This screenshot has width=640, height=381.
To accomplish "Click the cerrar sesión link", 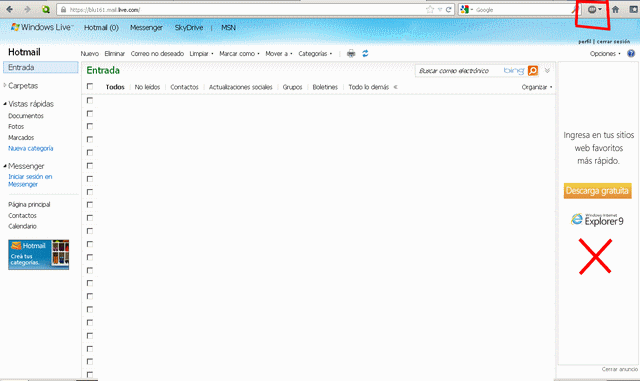I will (x=613, y=42).
